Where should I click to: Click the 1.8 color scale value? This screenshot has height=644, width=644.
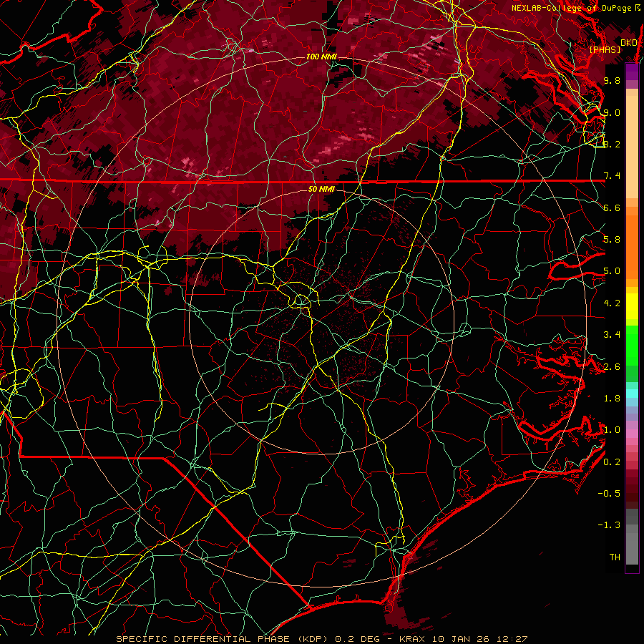point(612,399)
